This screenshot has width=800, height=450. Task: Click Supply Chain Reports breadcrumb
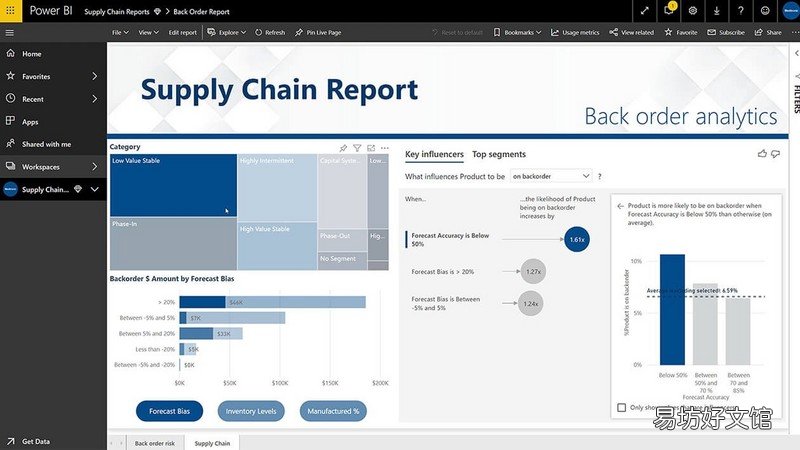(117, 11)
